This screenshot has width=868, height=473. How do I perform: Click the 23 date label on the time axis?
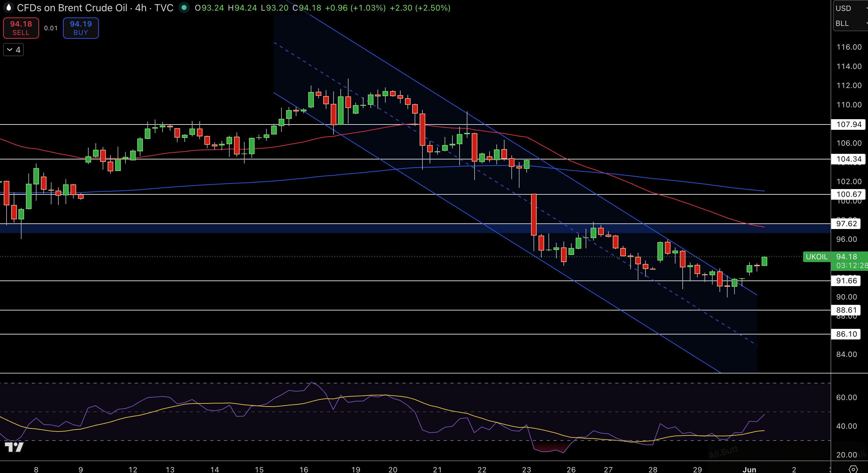pyautogui.click(x=527, y=469)
